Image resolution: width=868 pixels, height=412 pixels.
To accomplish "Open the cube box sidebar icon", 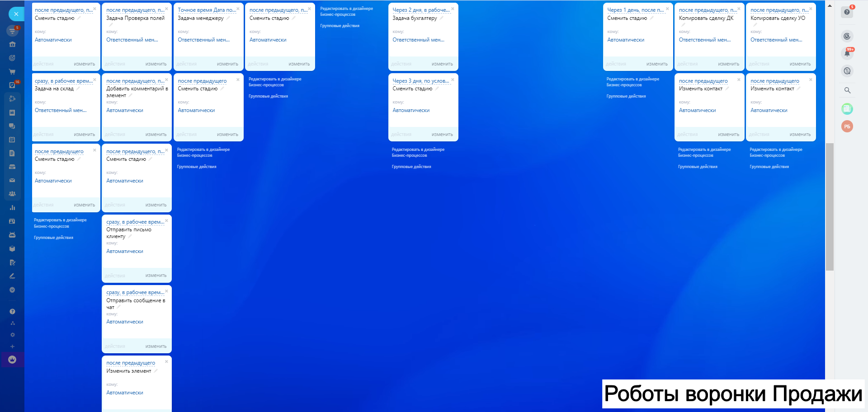I will (12, 248).
